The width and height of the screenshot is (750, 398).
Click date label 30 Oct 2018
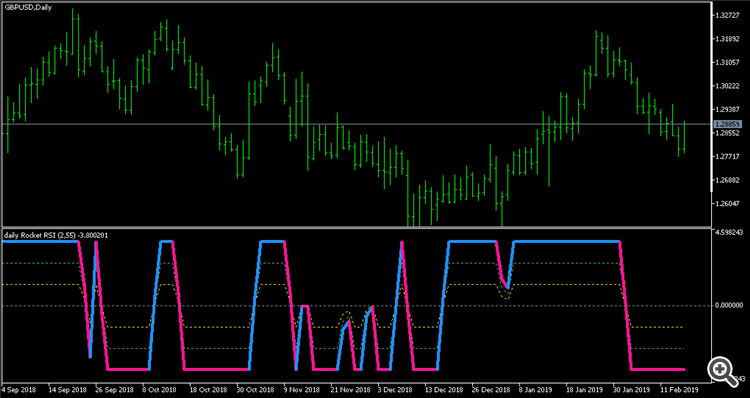[x=256, y=390]
